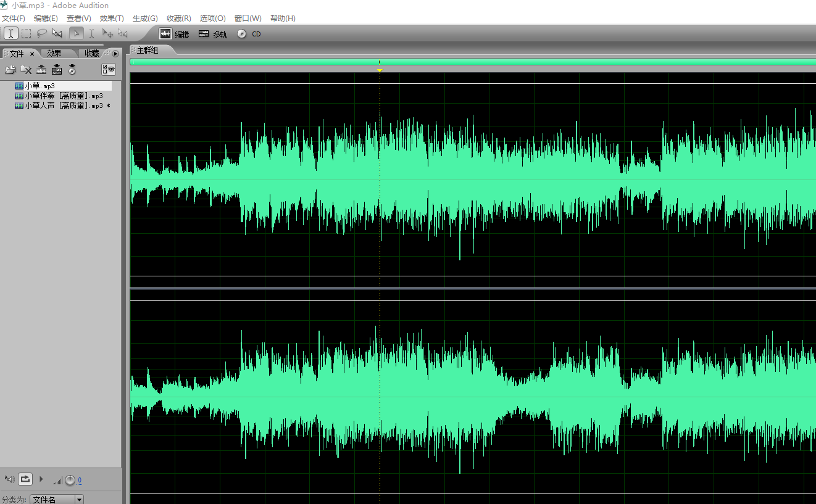Image resolution: width=816 pixels, height=504 pixels.
Task: Select the Time Selection tool
Action: (x=11, y=33)
